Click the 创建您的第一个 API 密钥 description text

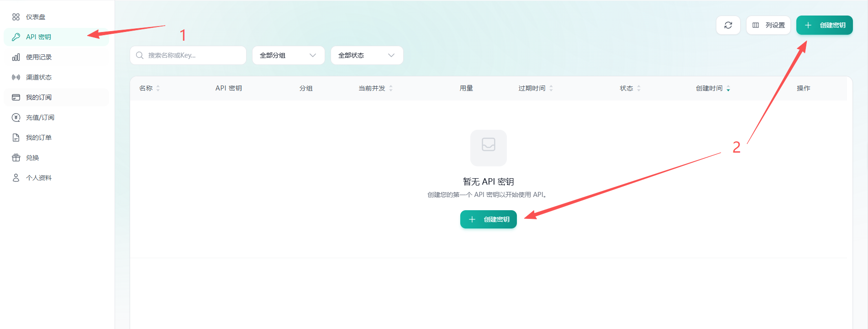(487, 195)
